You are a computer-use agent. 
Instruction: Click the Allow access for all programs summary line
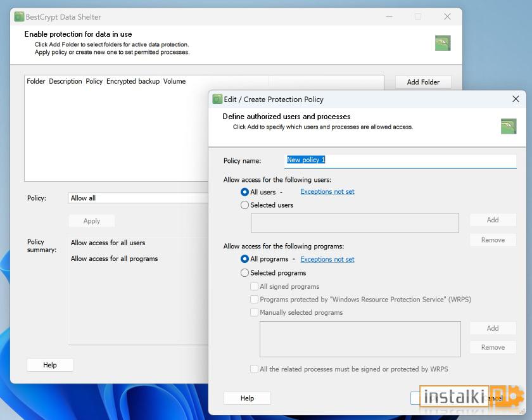pyautogui.click(x=115, y=258)
